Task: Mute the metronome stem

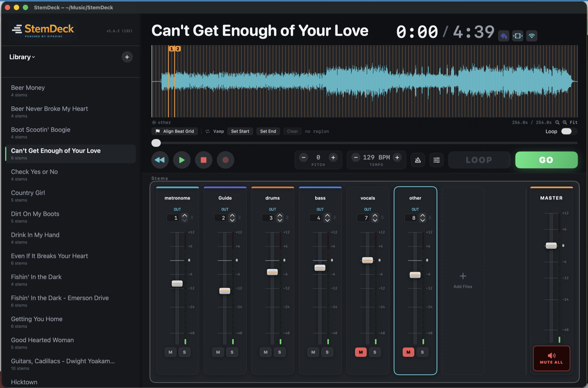Action: [170, 352]
